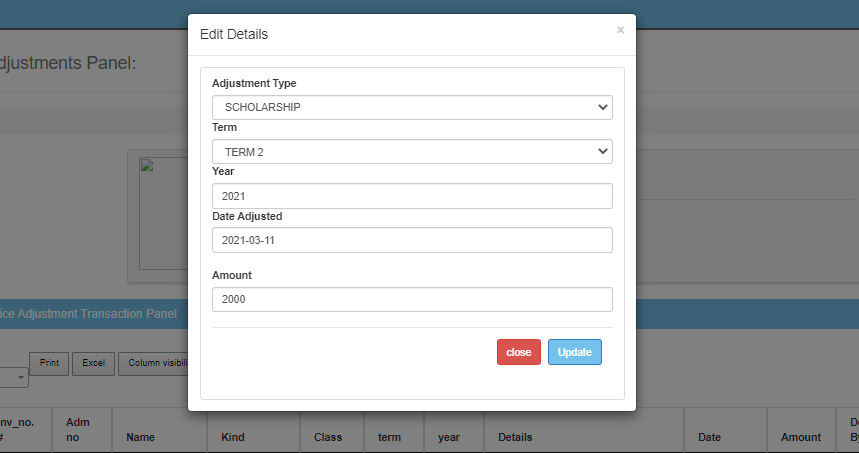This screenshot has width=859, height=453.
Task: Sort table by Kind column header
Action: pos(232,437)
